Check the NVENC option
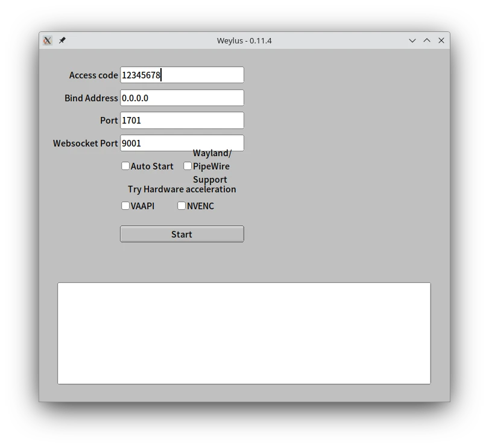 coord(181,206)
